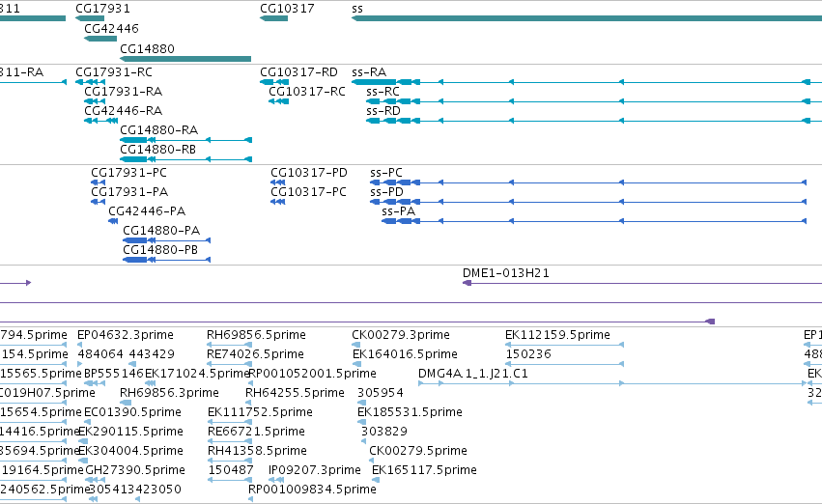Select the 305954 feature label

point(381,393)
